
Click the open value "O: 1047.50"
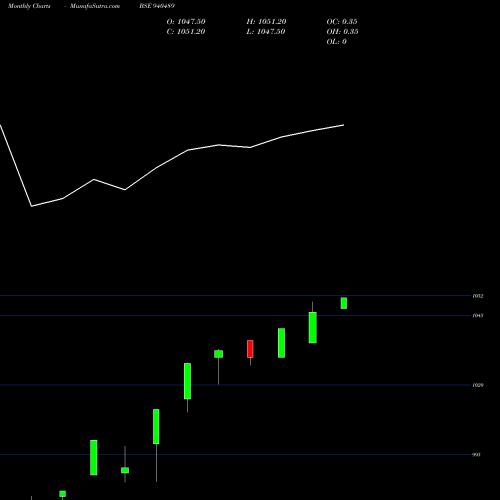point(186,22)
